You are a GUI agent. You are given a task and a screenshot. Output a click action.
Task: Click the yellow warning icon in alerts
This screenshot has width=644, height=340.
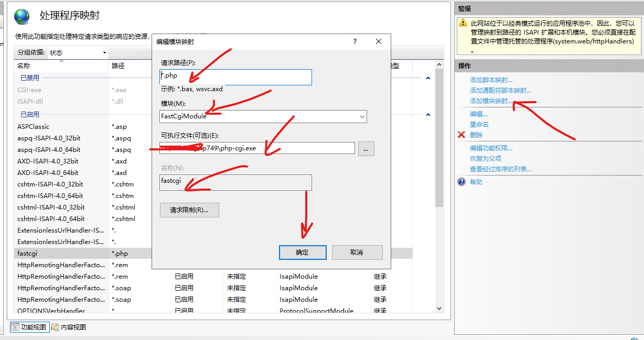point(463,24)
